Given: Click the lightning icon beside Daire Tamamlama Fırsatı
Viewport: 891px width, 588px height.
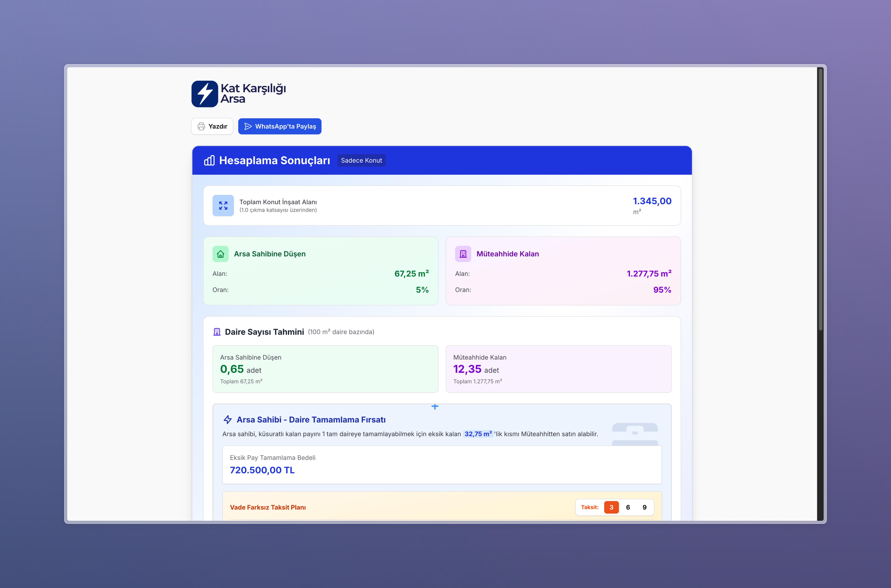Looking at the screenshot, I should coord(228,420).
